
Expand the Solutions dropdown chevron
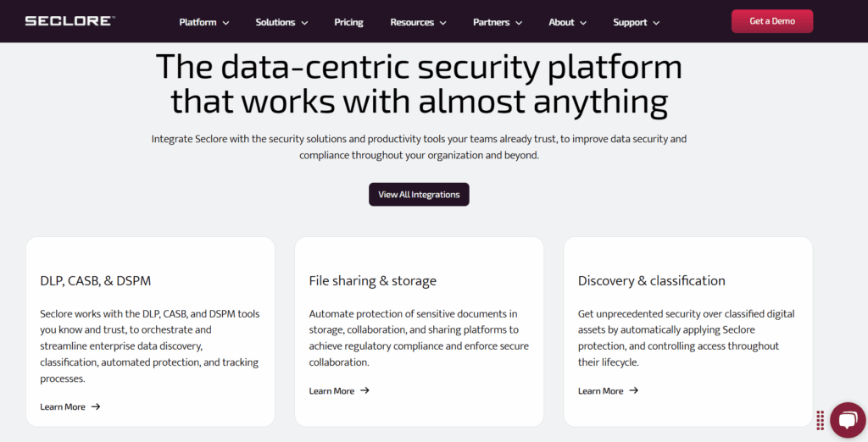[x=304, y=23]
